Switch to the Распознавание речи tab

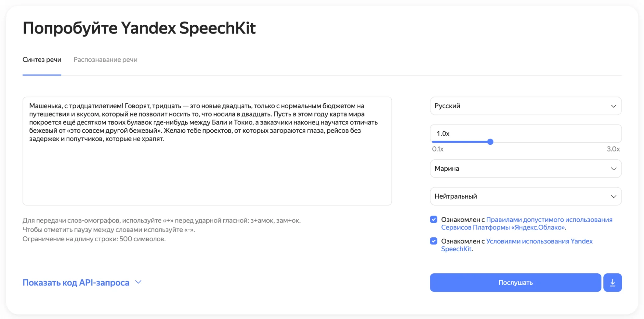tap(105, 60)
